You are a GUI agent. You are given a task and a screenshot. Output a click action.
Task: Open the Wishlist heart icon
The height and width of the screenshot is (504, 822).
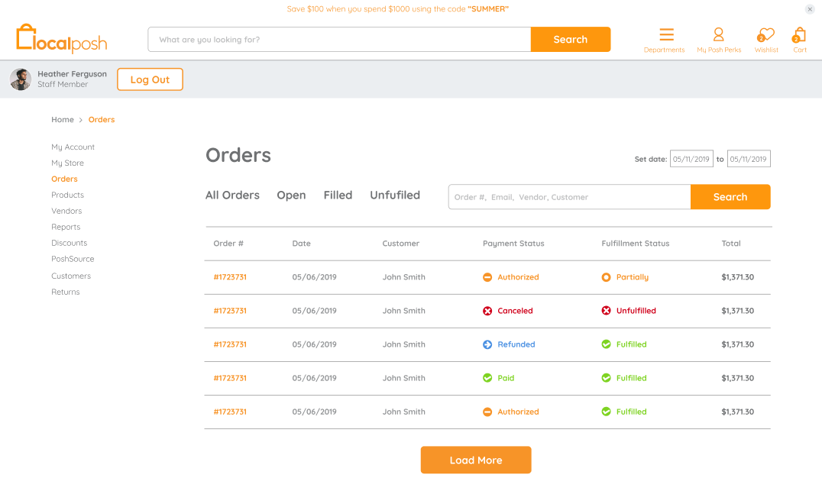(x=765, y=34)
